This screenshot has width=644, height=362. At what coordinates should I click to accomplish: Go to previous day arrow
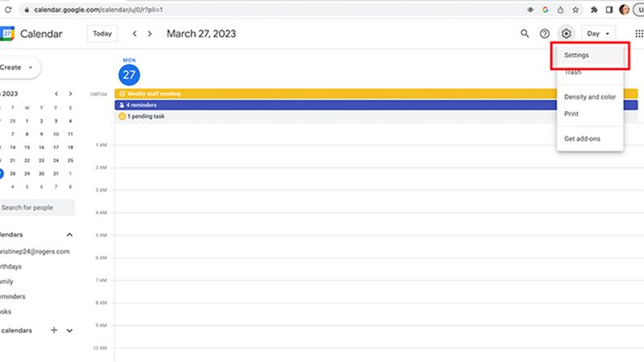pyautogui.click(x=134, y=34)
